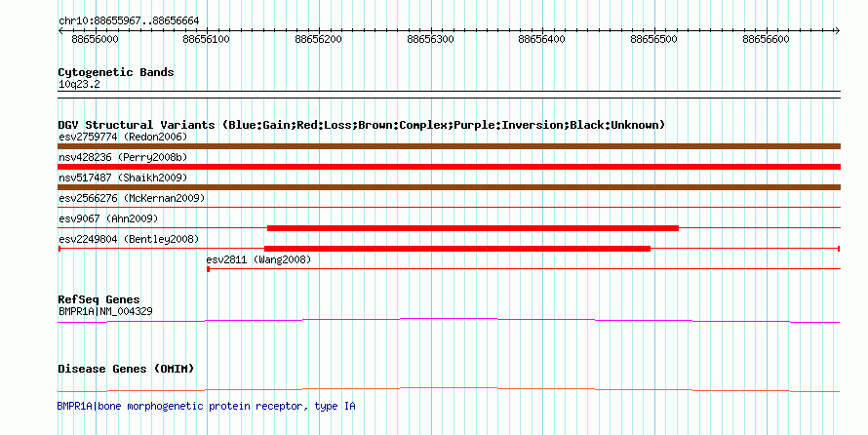Open the RefSeq Genes track title
868x435 pixels.
tap(99, 300)
